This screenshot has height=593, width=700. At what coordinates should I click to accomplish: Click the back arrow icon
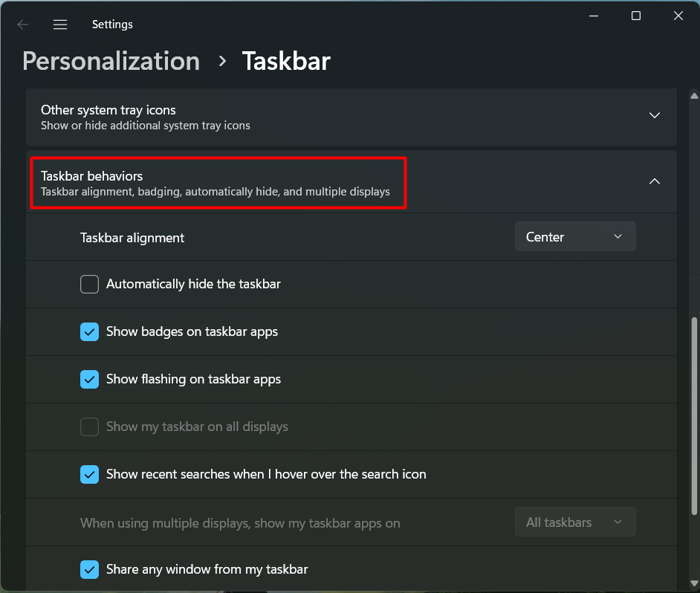pos(23,25)
